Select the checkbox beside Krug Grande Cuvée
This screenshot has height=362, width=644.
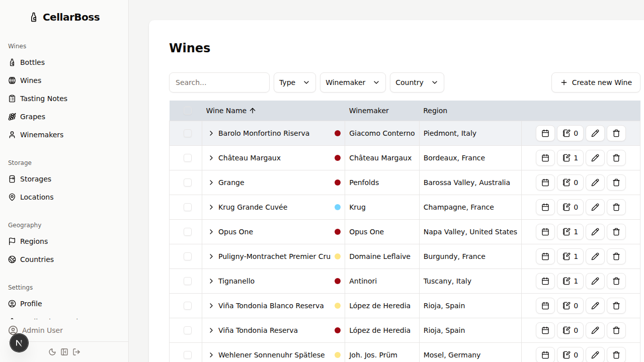[x=188, y=207]
